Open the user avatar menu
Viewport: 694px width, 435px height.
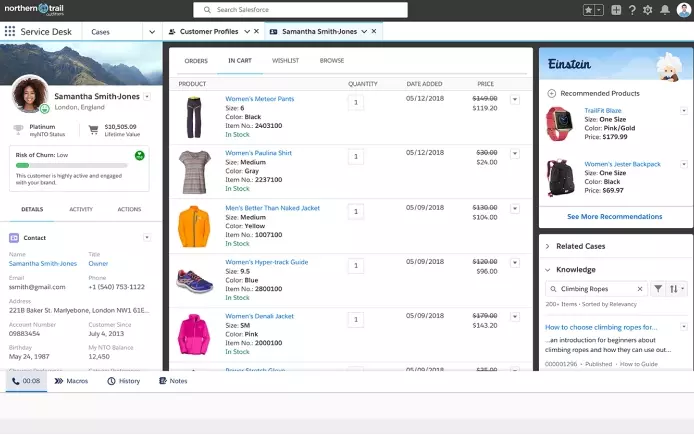685,10
